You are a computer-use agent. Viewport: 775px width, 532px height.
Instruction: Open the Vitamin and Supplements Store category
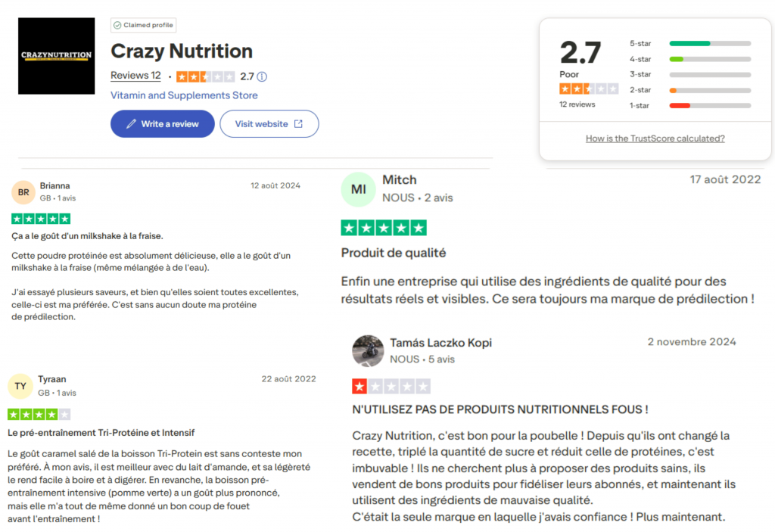click(x=184, y=95)
